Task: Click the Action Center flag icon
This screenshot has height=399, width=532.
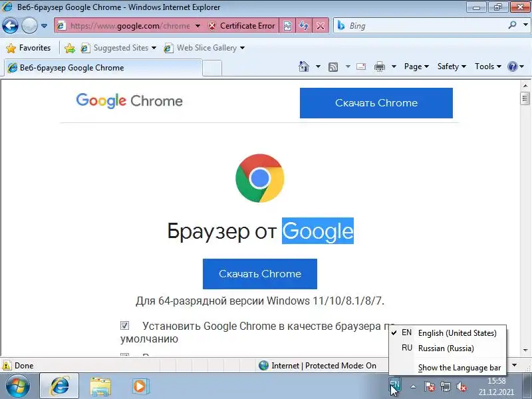Action: [430, 386]
